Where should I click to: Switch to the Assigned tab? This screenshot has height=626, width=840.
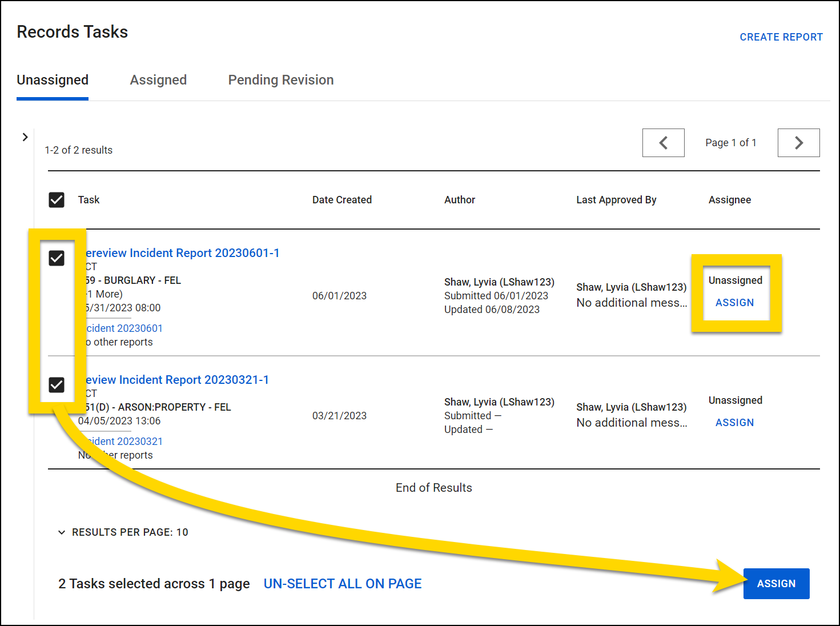click(158, 80)
